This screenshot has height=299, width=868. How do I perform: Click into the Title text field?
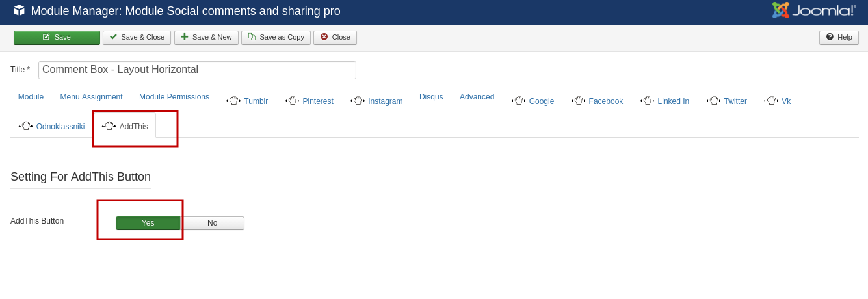coord(197,70)
